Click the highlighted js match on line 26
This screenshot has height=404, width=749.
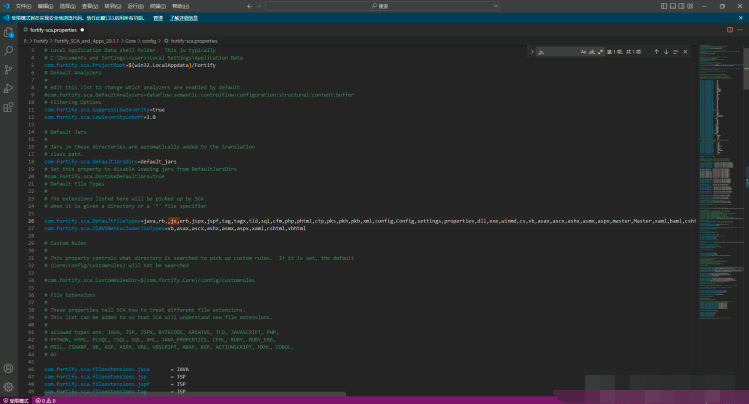pos(173,221)
